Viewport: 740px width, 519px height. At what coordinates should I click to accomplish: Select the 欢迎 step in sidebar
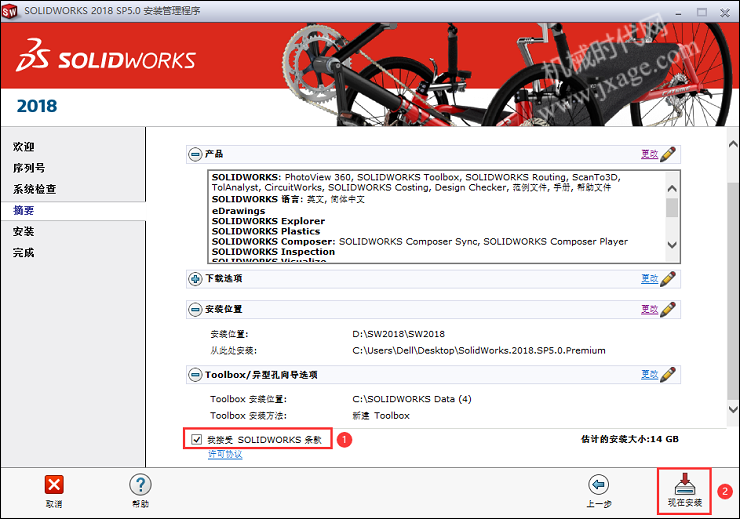24,147
